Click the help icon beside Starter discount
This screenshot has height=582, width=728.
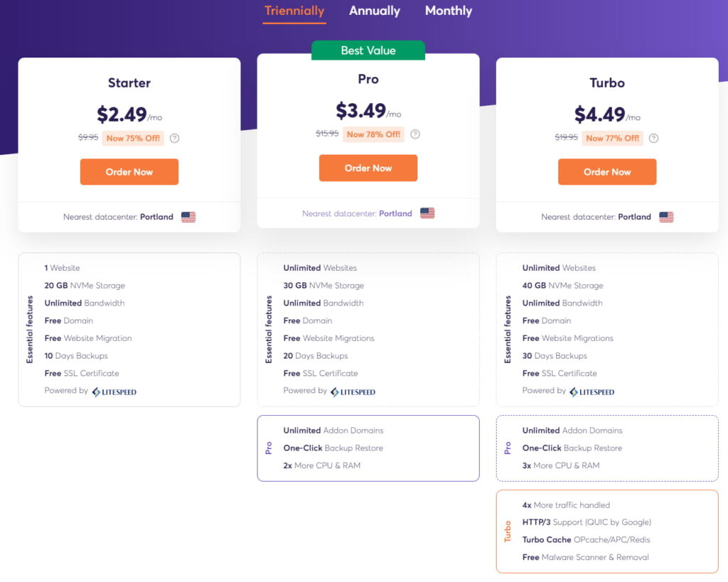tap(175, 139)
